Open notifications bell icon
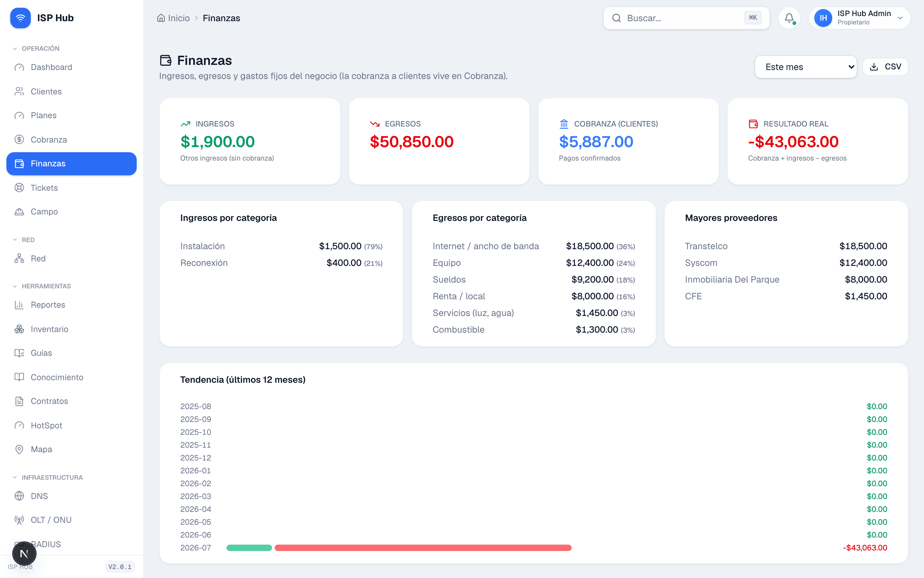This screenshot has height=578, width=924. pyautogui.click(x=789, y=18)
